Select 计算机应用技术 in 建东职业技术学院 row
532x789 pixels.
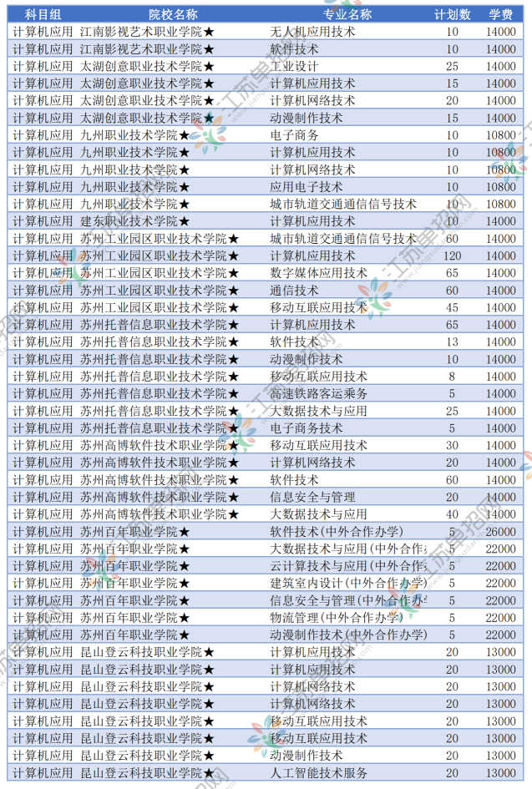[312, 221]
